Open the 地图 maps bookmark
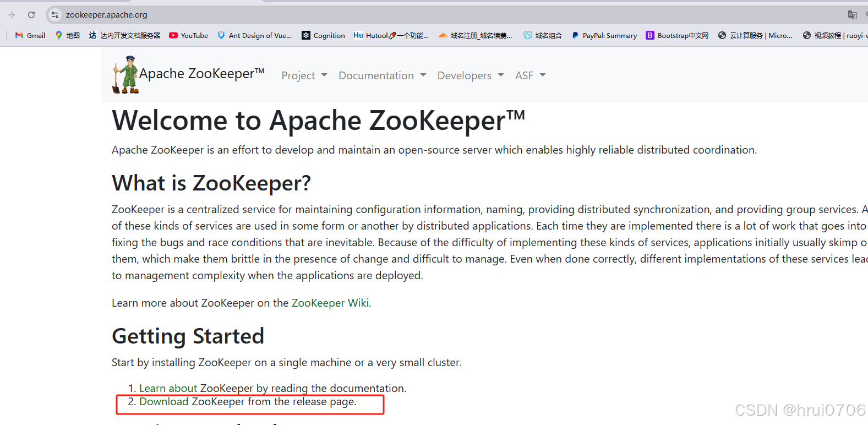 pos(67,35)
